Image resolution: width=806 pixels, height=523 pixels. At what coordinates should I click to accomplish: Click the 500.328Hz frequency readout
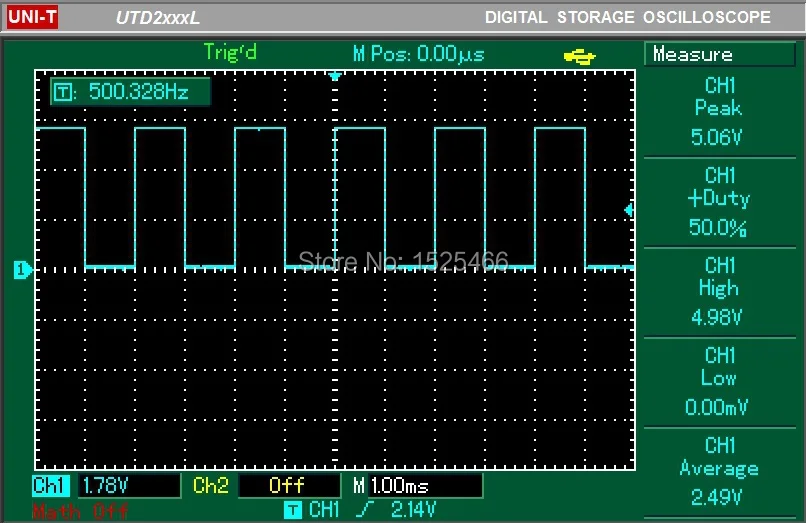[x=139, y=92]
